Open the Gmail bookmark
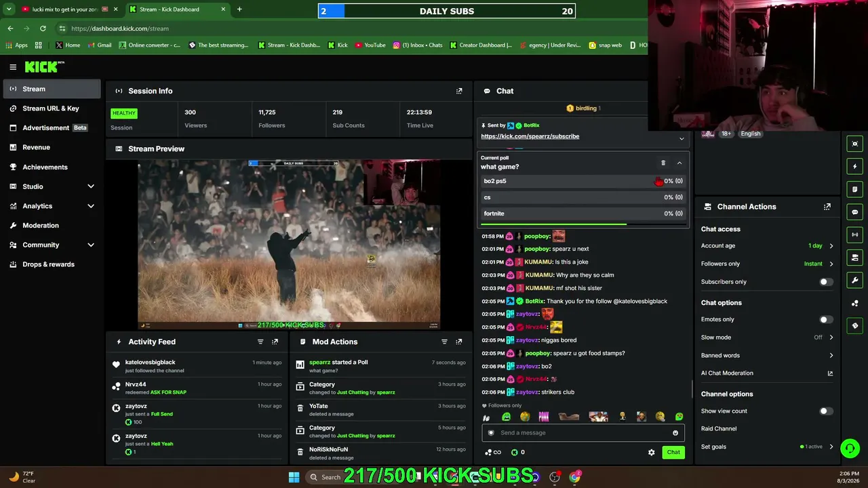This screenshot has width=868, height=488. click(99, 45)
